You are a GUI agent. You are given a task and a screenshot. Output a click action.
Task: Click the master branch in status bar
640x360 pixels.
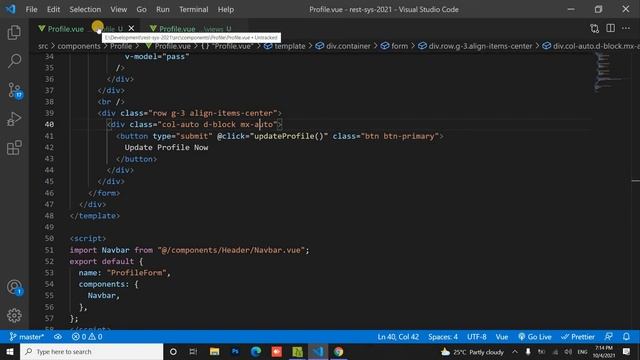pyautogui.click(x=27, y=337)
